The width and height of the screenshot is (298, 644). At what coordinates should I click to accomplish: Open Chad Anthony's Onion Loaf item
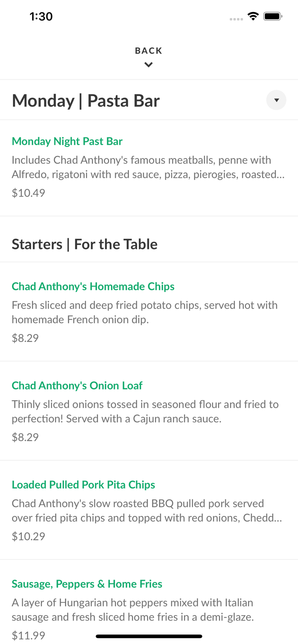77,385
